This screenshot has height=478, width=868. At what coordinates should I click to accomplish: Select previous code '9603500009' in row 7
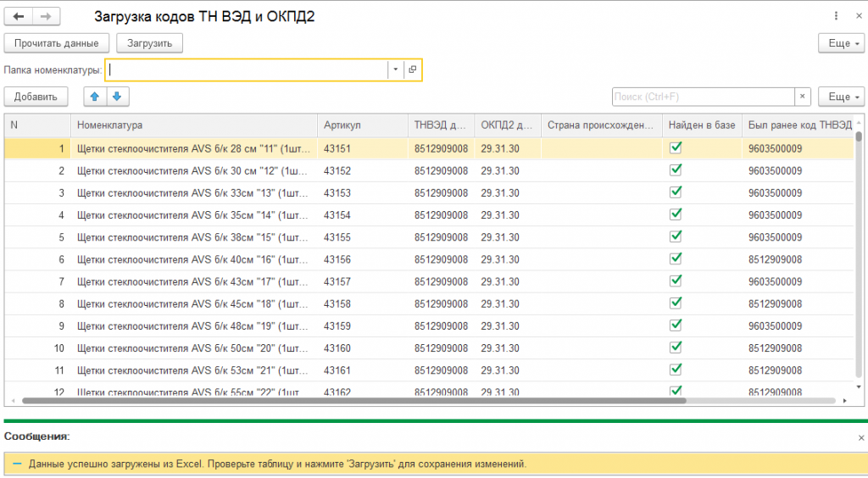click(x=798, y=281)
